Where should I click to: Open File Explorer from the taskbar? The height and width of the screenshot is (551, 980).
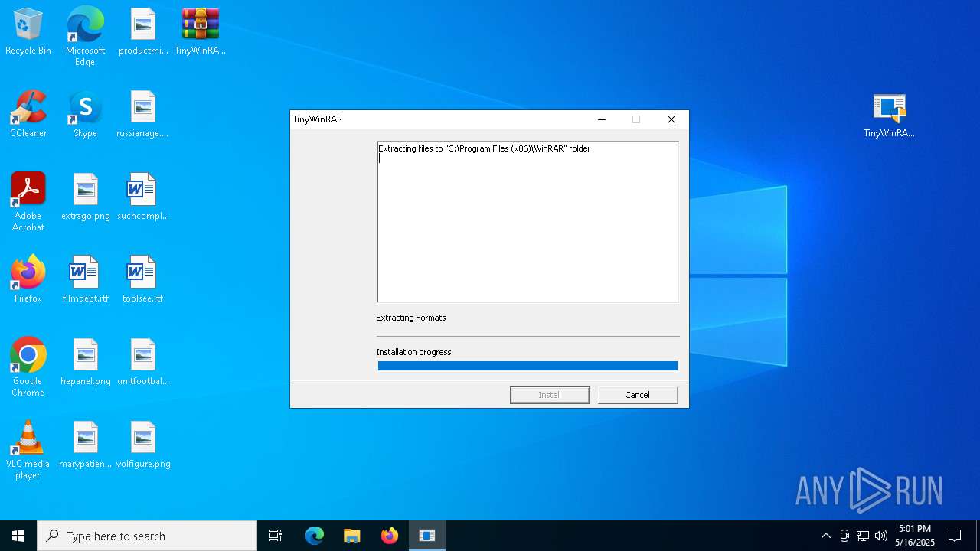point(351,536)
